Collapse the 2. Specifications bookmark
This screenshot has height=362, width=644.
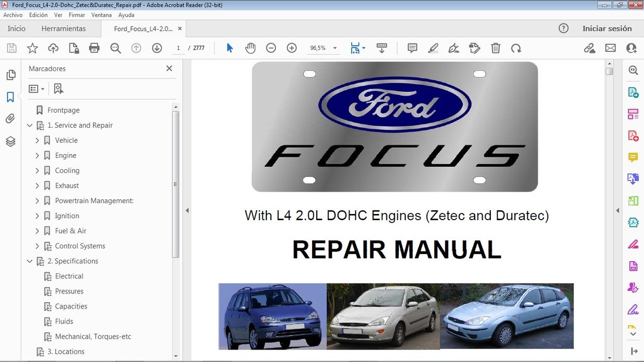pos(30,261)
